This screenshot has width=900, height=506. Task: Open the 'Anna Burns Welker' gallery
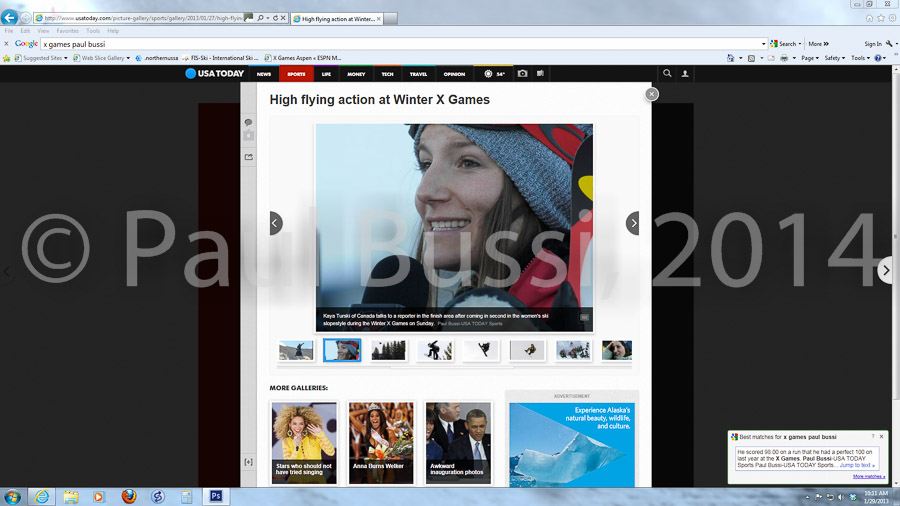click(x=381, y=443)
